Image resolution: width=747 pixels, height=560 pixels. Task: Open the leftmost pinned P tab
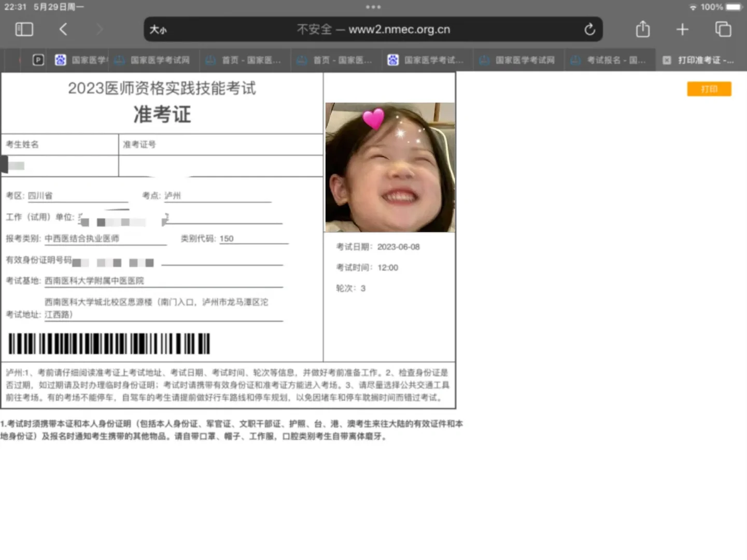pyautogui.click(x=37, y=60)
